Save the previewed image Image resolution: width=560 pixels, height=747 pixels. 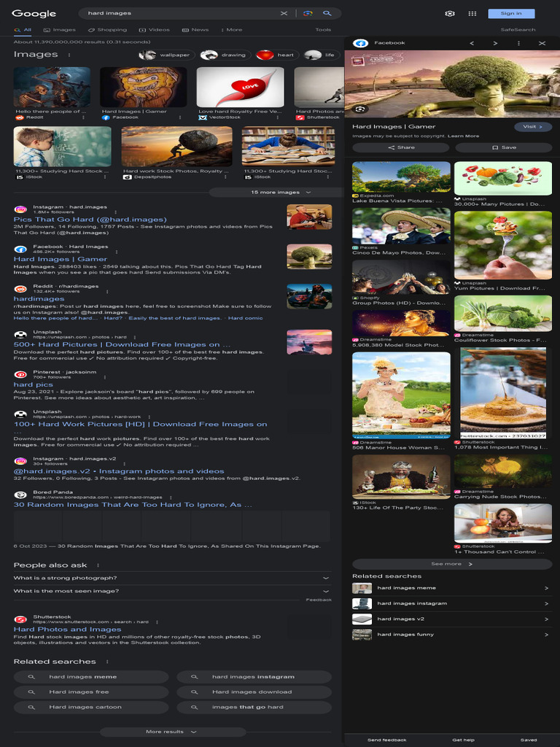[504, 147]
